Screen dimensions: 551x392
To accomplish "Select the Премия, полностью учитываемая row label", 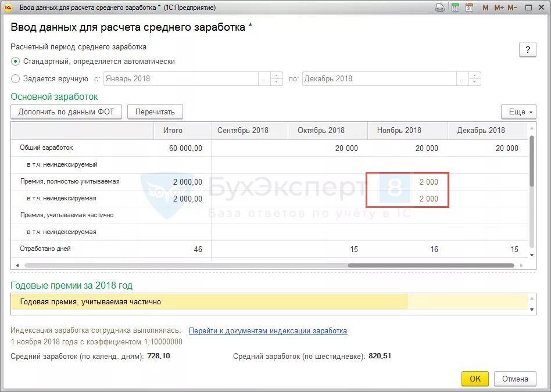I will [70, 181].
